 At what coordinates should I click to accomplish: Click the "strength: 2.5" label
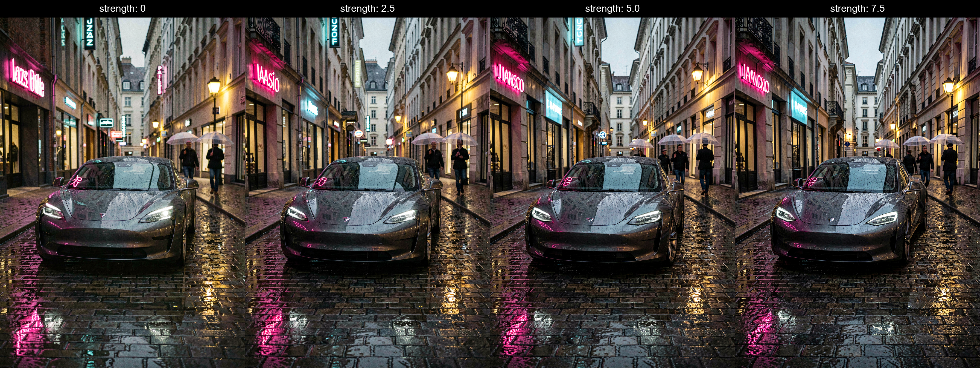pyautogui.click(x=367, y=8)
